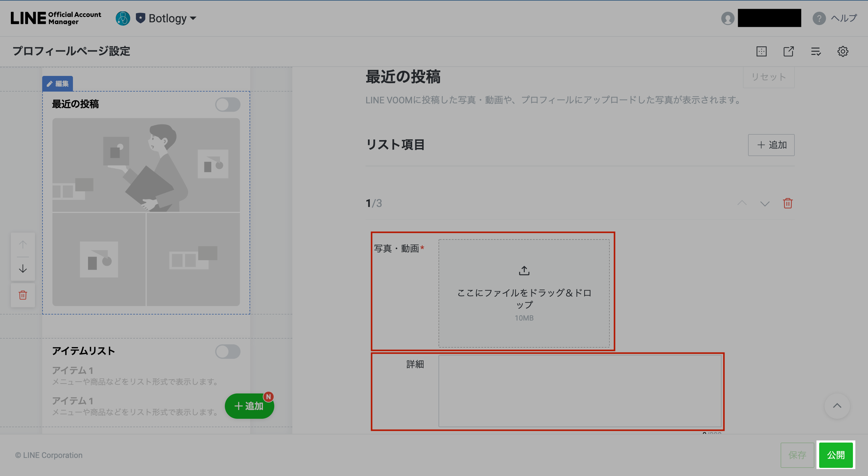This screenshot has width=868, height=476.
Task: Click the 編集 tab label
Action: tap(58, 83)
